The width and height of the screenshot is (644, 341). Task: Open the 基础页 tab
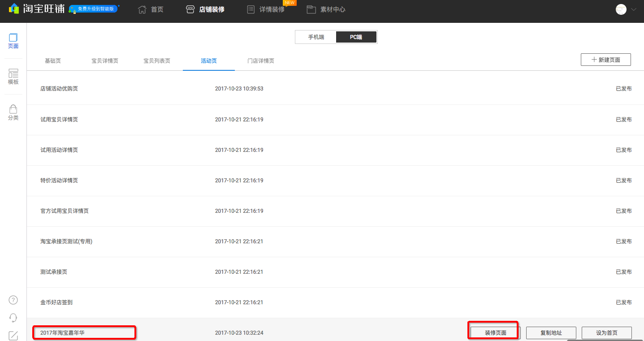coord(53,60)
